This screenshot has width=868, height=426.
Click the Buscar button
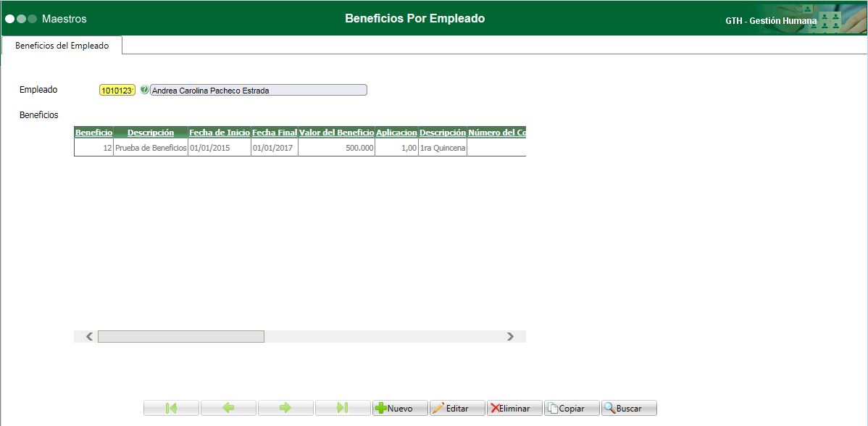coord(630,409)
